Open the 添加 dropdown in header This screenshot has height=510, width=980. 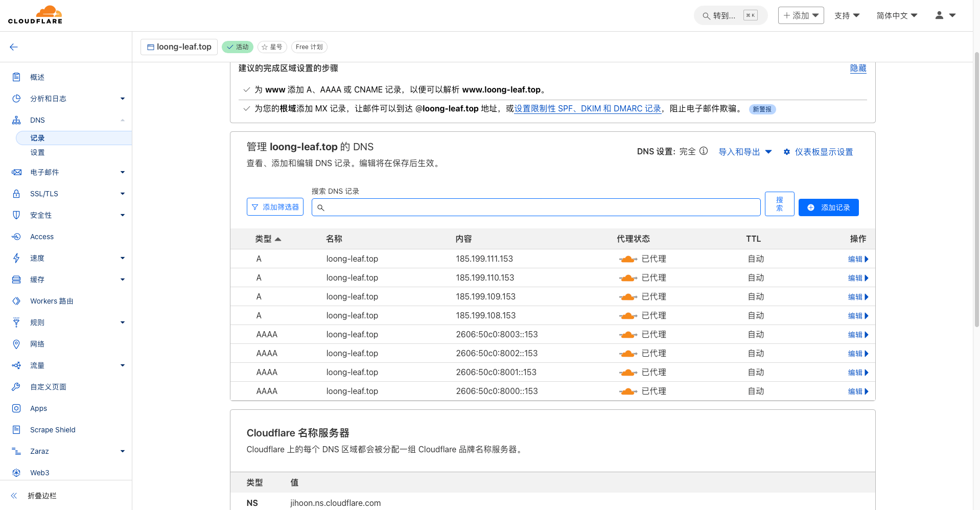801,15
